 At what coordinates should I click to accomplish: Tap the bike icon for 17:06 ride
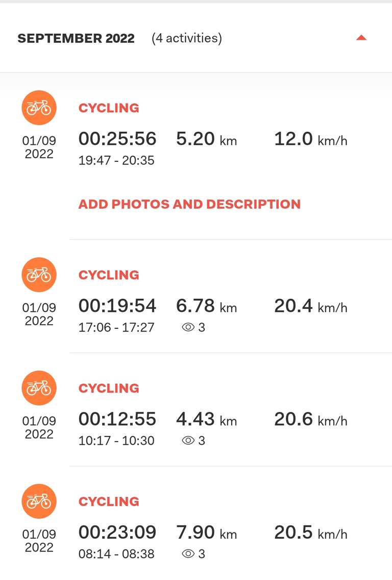point(39,275)
